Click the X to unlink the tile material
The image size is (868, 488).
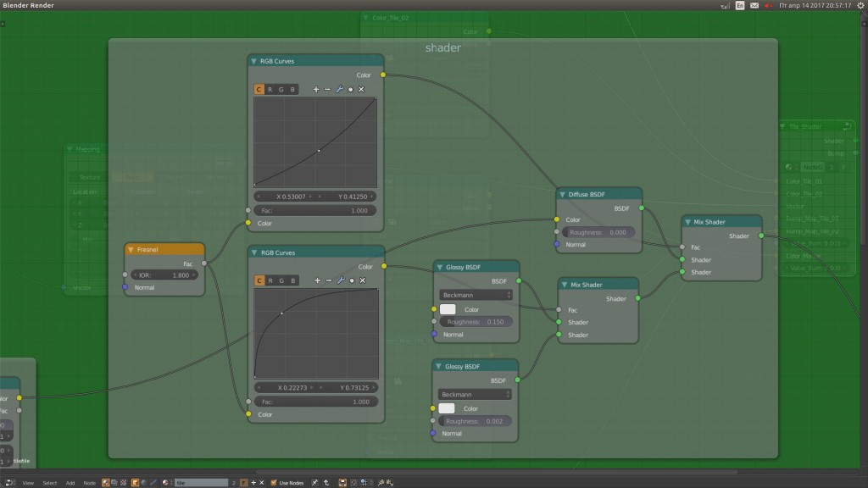[x=262, y=481]
